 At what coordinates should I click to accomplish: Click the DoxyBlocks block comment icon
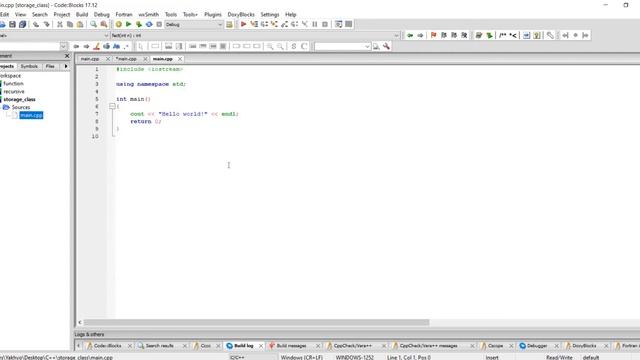(503, 36)
